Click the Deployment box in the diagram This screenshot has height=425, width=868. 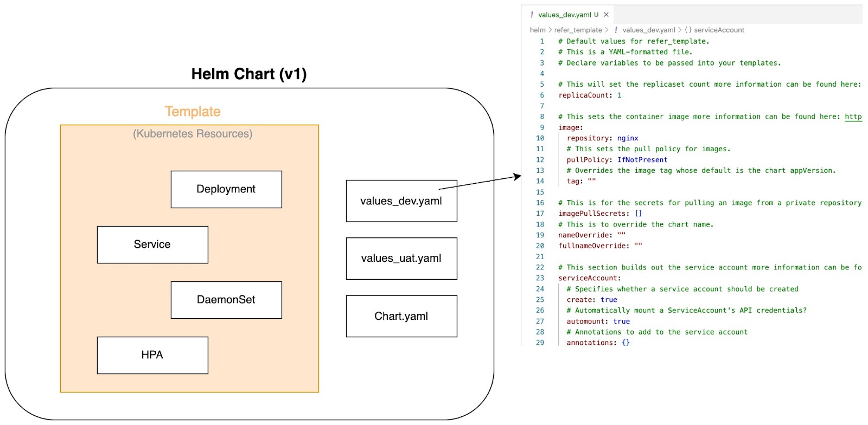[x=226, y=189]
